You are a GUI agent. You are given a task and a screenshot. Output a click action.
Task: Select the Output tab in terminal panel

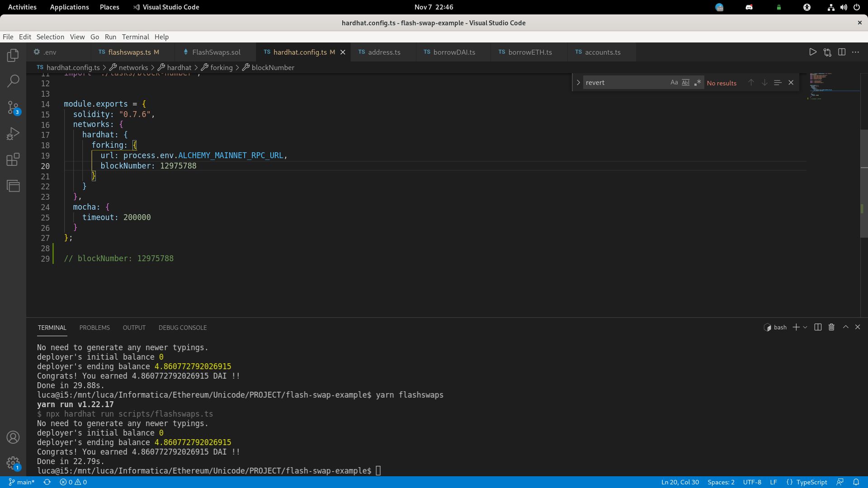coord(133,327)
